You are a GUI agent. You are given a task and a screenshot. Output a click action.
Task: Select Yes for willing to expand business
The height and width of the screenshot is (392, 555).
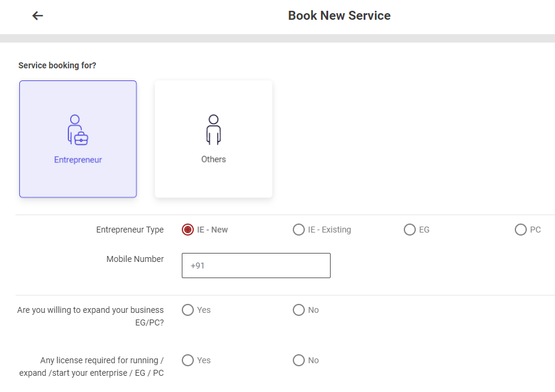point(188,310)
